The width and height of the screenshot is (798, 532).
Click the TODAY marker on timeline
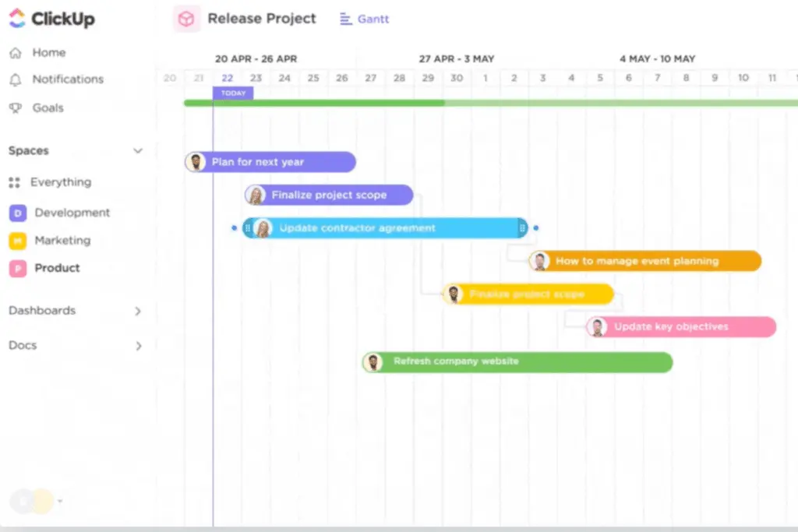pos(233,93)
